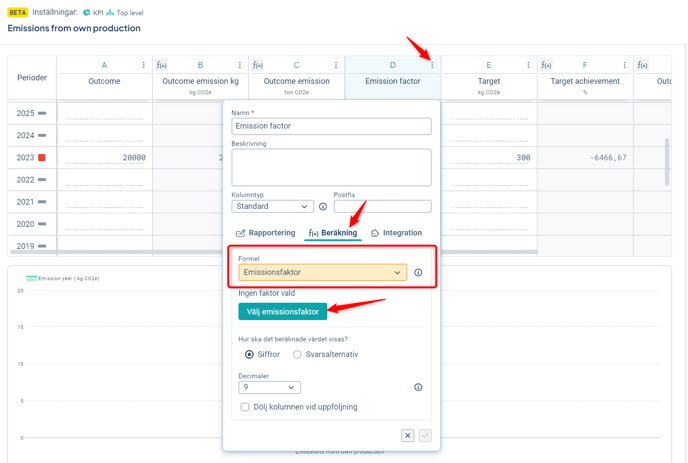The image size is (688, 463).
Task: Select the Siffror radio button
Action: pyautogui.click(x=249, y=355)
